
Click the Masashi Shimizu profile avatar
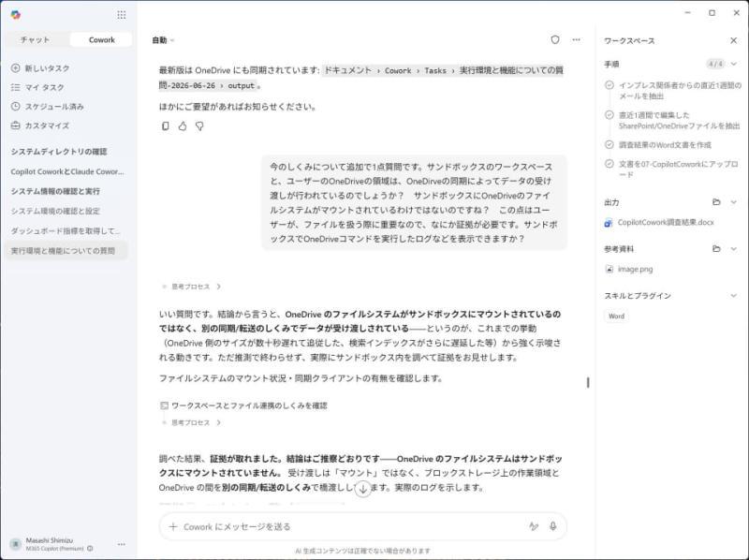click(16, 544)
